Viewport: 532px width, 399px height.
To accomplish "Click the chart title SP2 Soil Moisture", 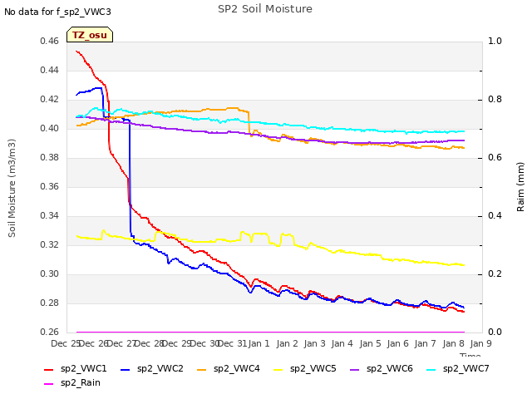I will tap(265, 9).
